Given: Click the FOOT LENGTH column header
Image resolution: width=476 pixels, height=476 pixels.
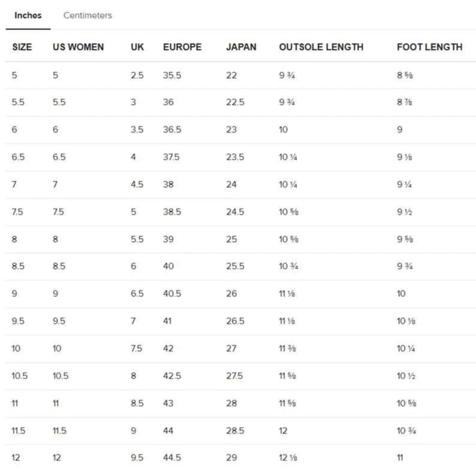Looking at the screenshot, I should pyautogui.click(x=430, y=47).
